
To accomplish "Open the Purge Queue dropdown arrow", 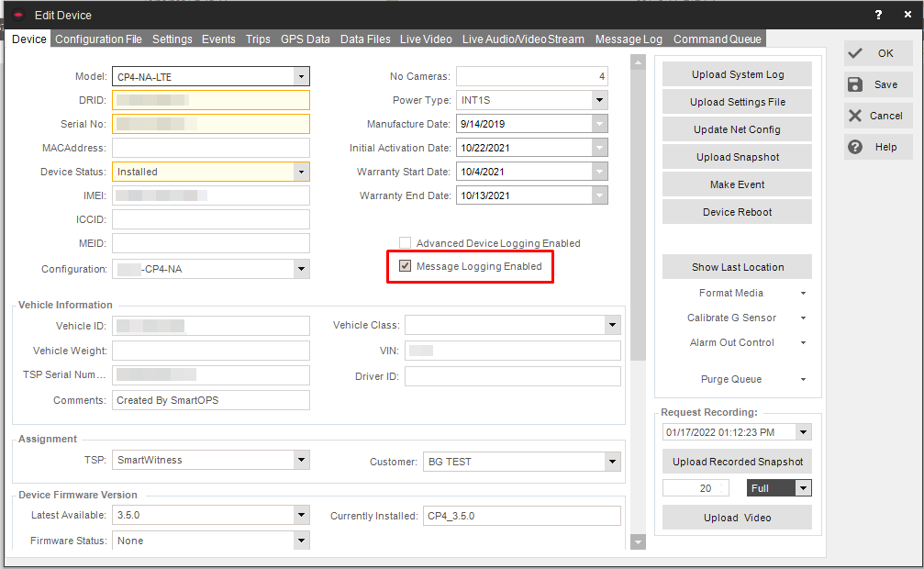I will (x=803, y=380).
